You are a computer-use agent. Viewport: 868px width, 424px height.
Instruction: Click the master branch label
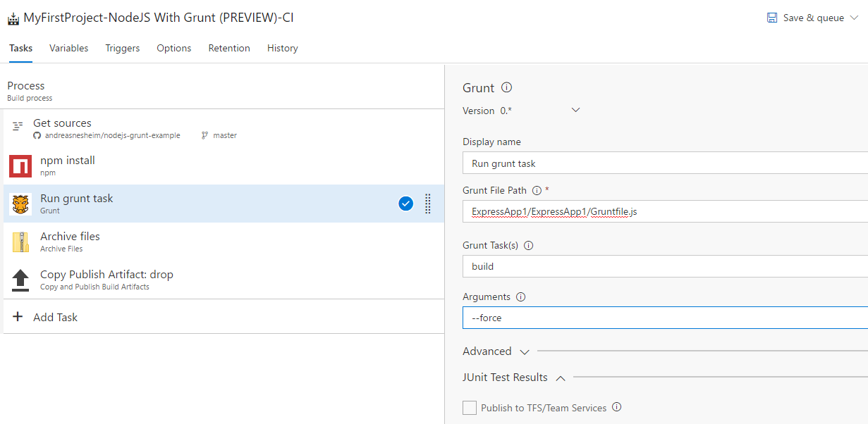225,135
